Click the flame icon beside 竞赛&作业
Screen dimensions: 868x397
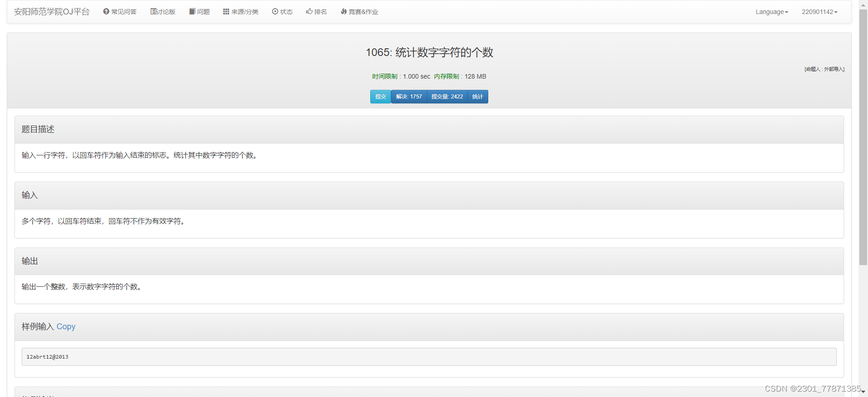(x=344, y=12)
